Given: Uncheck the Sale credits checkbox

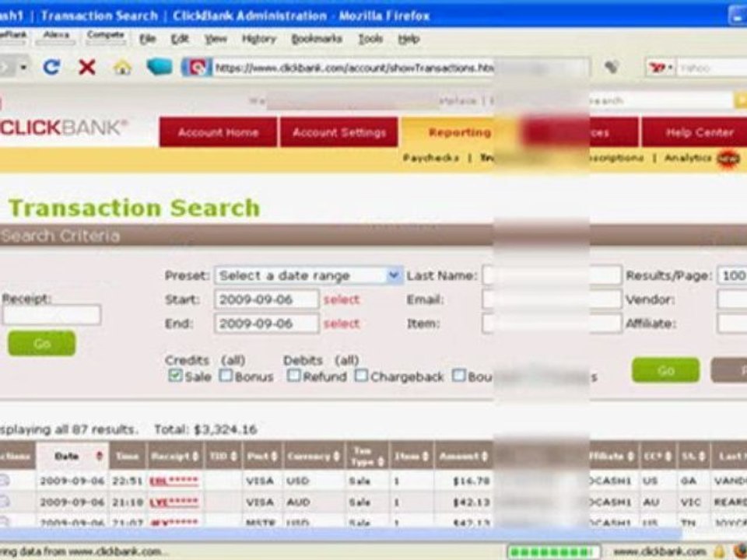Looking at the screenshot, I should point(174,375).
